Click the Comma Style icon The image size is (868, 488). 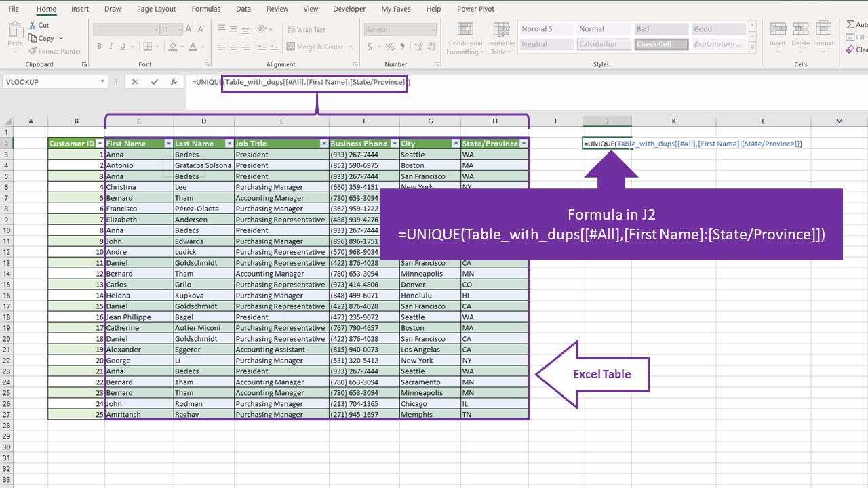pos(401,47)
